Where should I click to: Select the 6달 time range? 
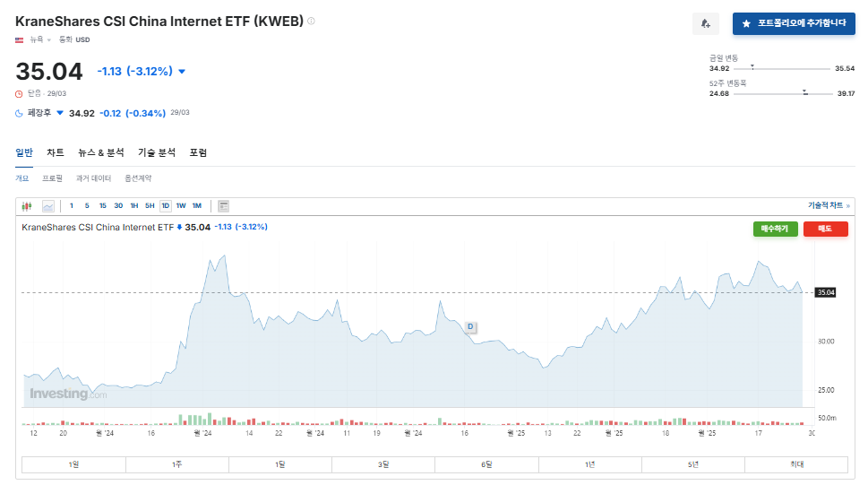point(486,464)
